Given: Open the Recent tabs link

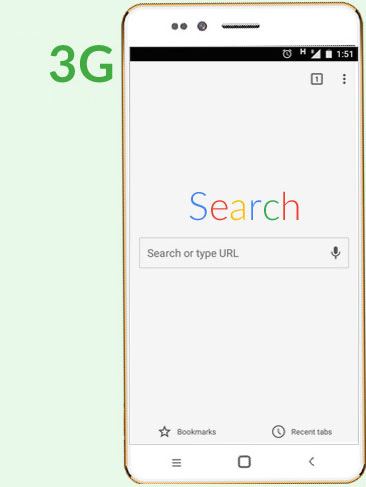Looking at the screenshot, I should pos(311,432).
